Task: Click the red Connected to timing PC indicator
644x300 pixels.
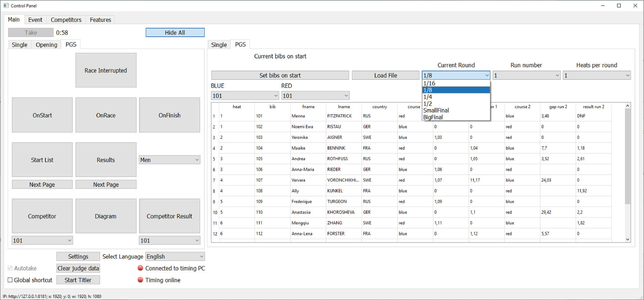Action: [x=140, y=268]
